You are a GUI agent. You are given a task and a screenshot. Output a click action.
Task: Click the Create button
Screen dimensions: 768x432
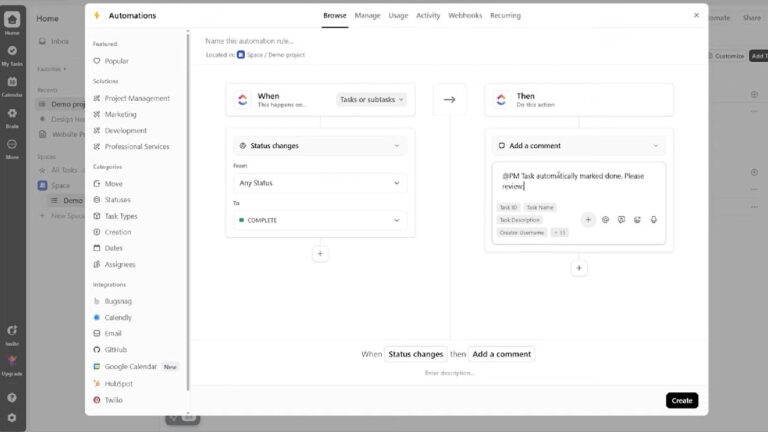coord(682,401)
